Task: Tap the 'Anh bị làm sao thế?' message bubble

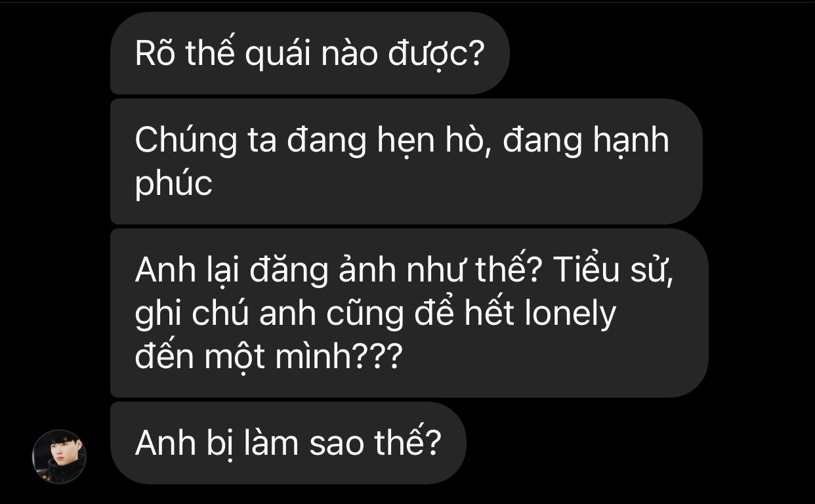Action: (x=288, y=443)
